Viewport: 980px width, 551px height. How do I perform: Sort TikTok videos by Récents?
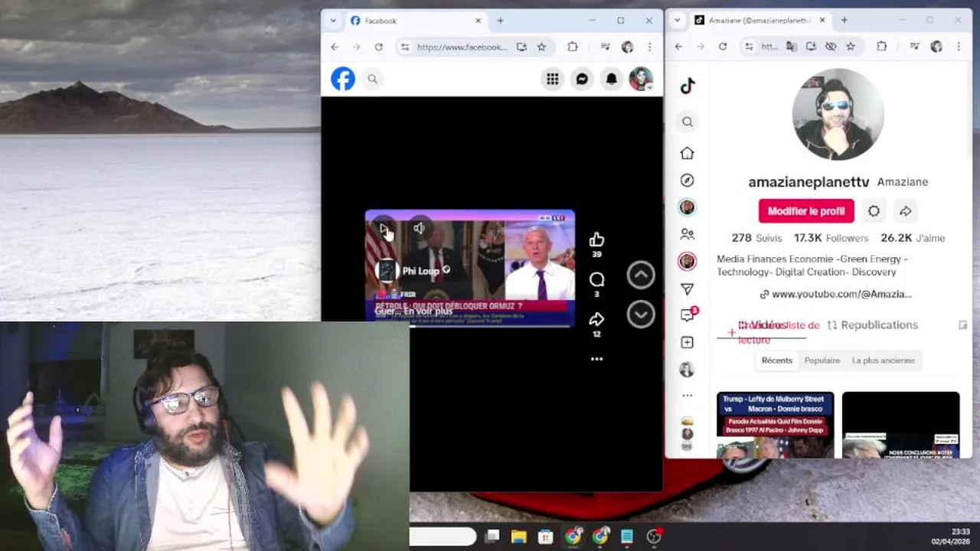pos(776,360)
